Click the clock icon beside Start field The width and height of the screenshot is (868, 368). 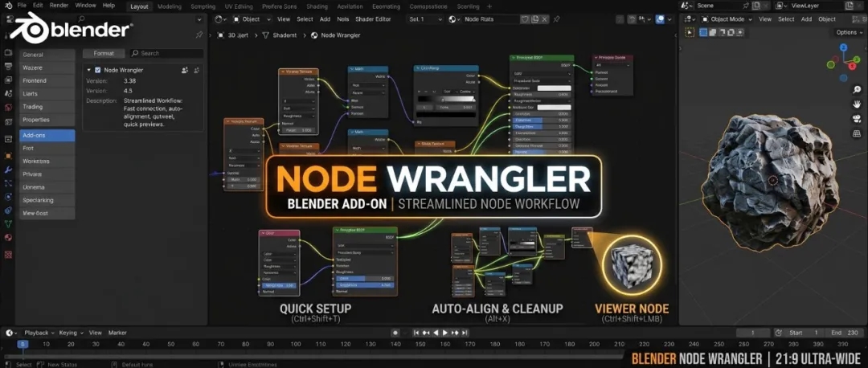(779, 333)
